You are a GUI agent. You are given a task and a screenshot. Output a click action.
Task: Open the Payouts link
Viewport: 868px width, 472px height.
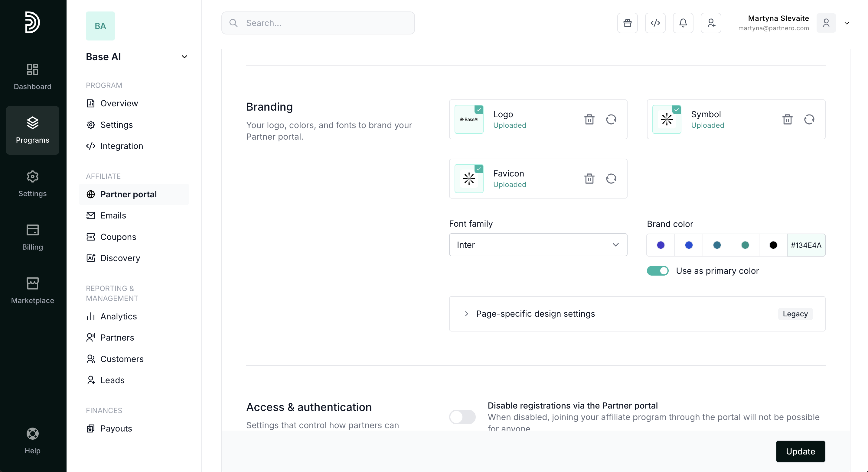pos(116,428)
